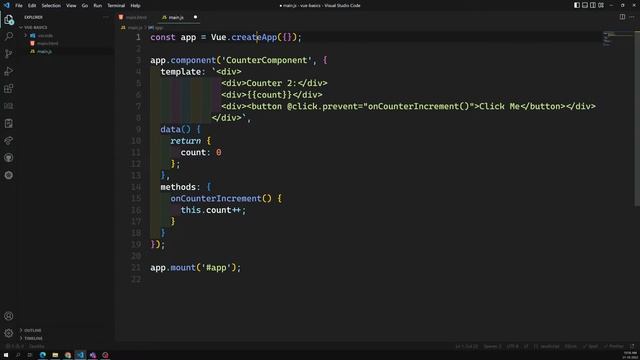Open Chrome from the taskbar
Screen dimensions: 640x360
(x=68, y=355)
